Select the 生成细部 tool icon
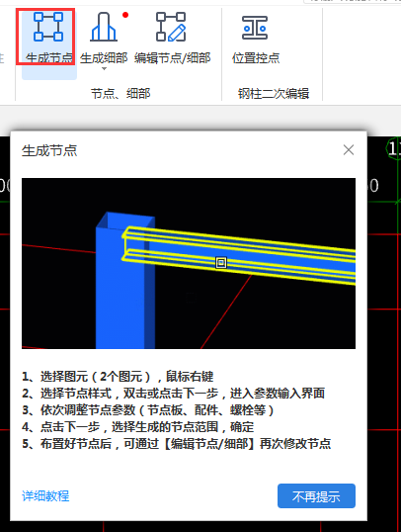The image size is (401, 532). click(104, 27)
